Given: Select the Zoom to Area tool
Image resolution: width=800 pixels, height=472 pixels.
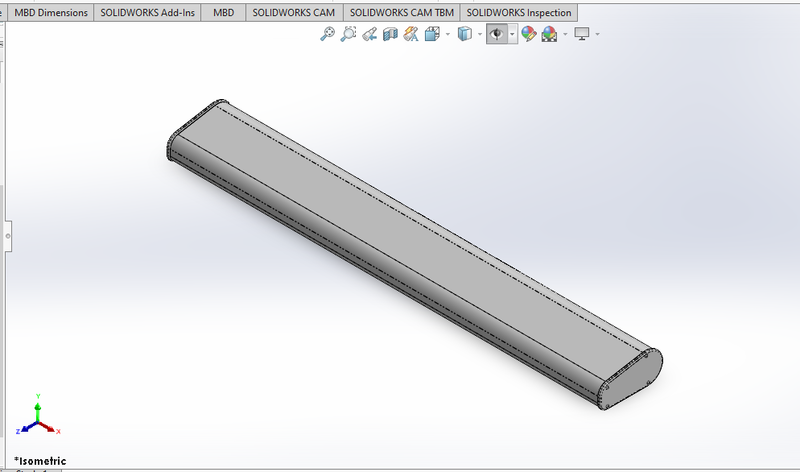Looking at the screenshot, I should pyautogui.click(x=349, y=34).
